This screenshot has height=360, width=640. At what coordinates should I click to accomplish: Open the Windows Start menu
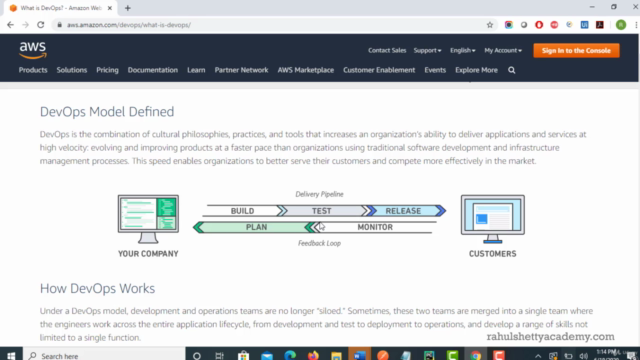tap(11, 356)
